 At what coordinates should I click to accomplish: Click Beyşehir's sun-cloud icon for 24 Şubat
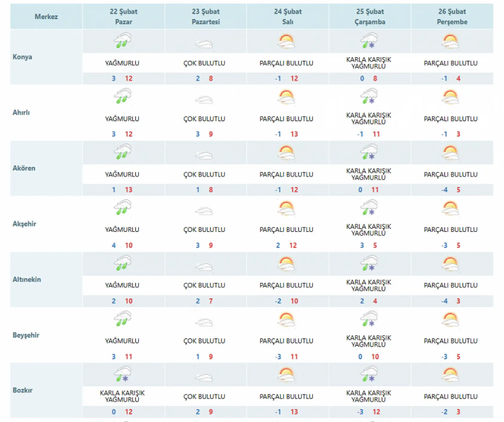(x=286, y=319)
